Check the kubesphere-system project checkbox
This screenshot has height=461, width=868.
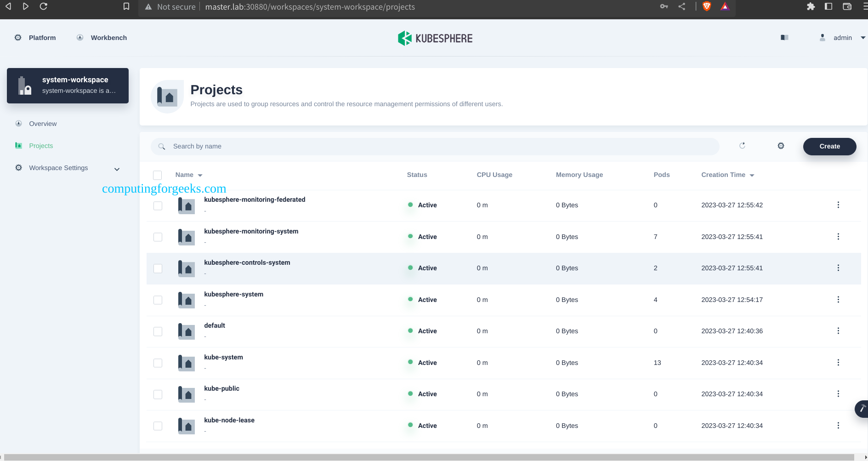click(x=158, y=300)
